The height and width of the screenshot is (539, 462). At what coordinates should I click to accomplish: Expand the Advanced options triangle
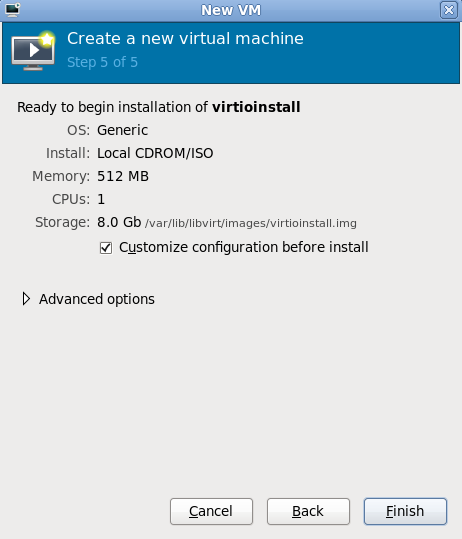[26, 299]
